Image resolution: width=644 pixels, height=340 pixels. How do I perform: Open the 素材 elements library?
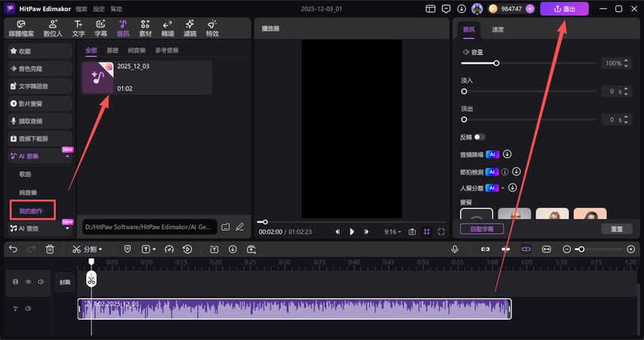pos(145,29)
